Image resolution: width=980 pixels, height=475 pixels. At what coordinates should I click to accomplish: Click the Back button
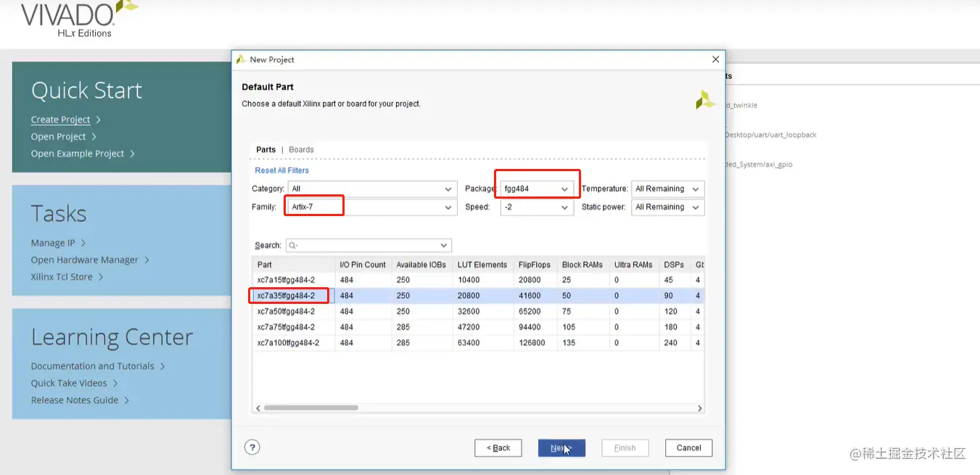pos(498,447)
